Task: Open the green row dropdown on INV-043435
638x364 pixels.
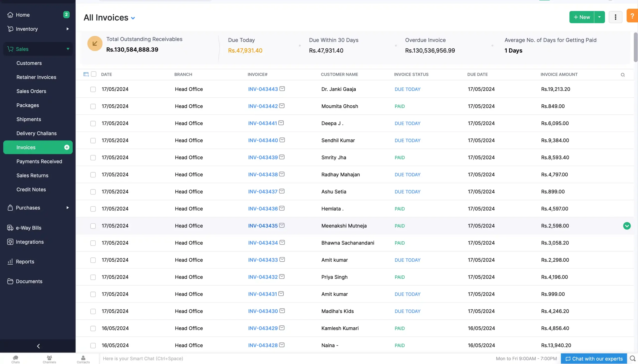Action: click(x=627, y=226)
